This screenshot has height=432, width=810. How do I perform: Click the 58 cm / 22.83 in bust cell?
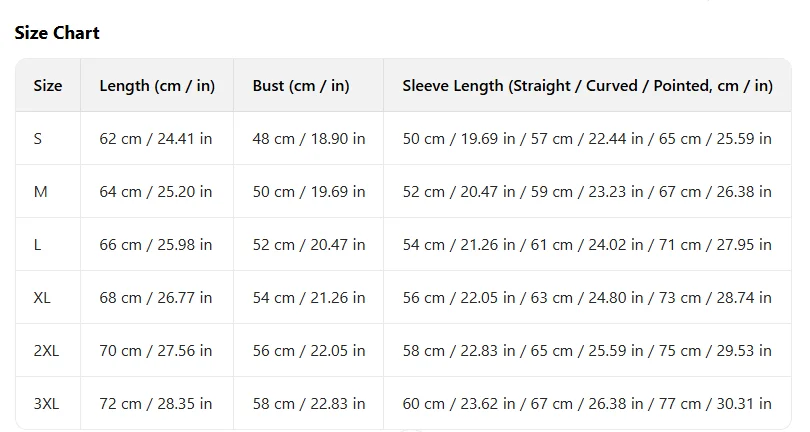308,403
